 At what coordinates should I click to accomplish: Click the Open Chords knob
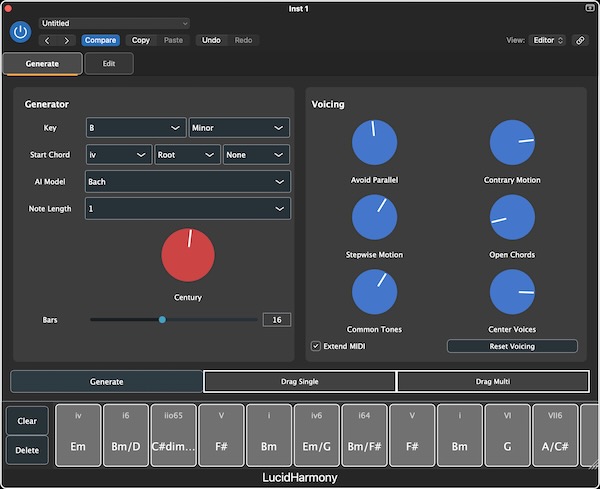[x=512, y=217]
